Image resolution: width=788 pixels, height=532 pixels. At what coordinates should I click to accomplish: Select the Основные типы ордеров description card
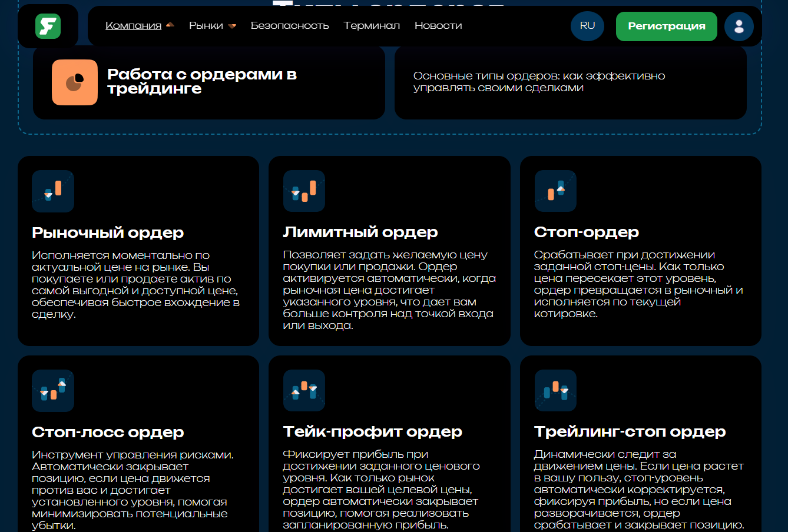[x=570, y=83]
